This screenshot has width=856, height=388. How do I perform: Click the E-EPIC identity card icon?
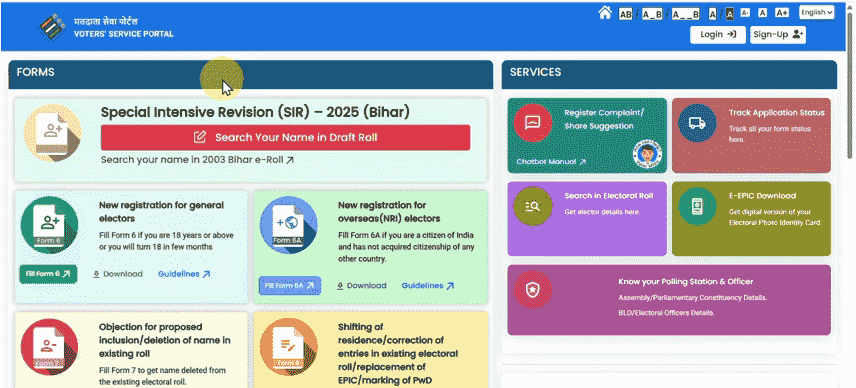(697, 206)
